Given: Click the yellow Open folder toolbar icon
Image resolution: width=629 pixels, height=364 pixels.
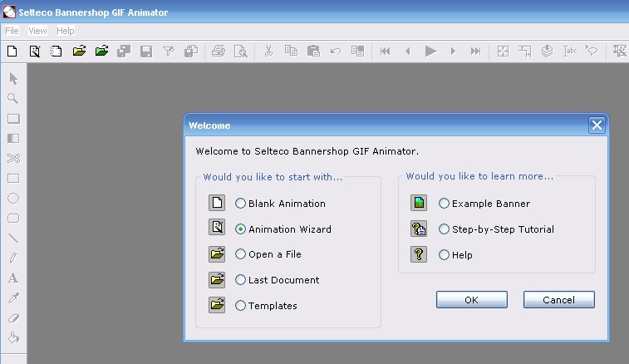Looking at the screenshot, I should click(79, 51).
